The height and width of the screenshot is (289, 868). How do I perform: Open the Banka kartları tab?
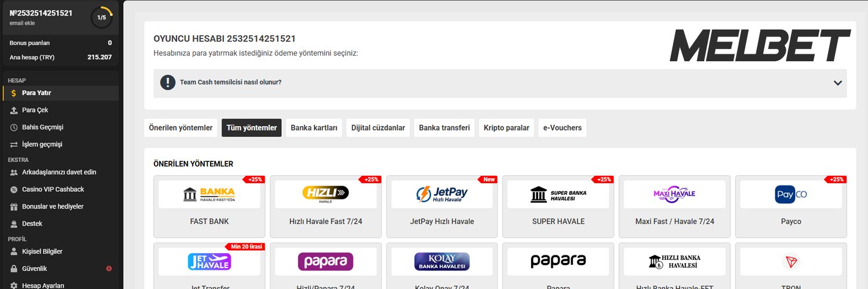pyautogui.click(x=314, y=128)
